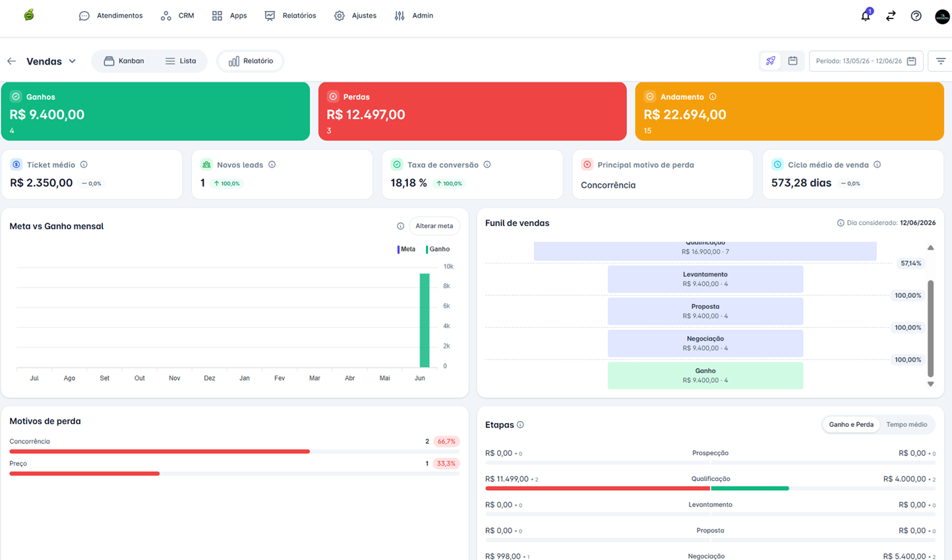Select the Relatório view tab
This screenshot has height=560, width=952.
coord(251,61)
